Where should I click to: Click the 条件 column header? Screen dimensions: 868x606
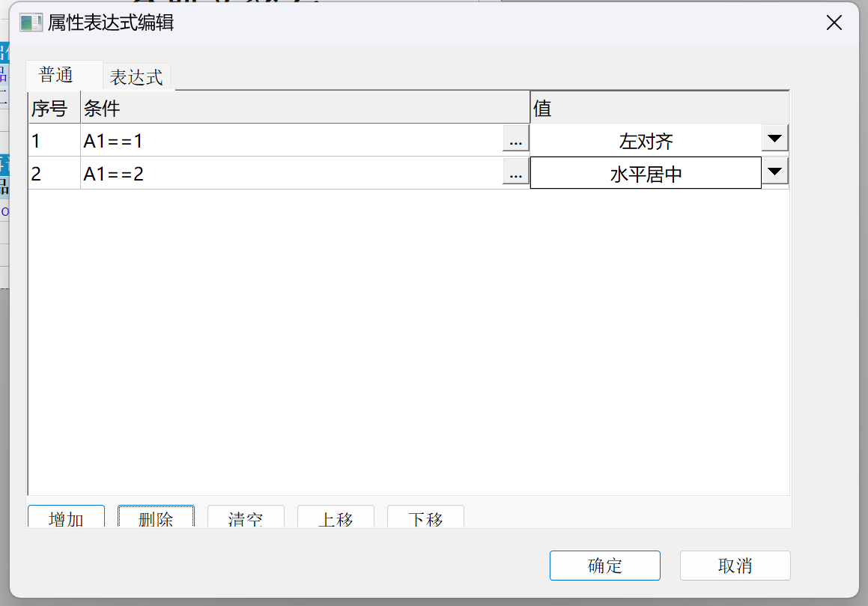(304, 109)
